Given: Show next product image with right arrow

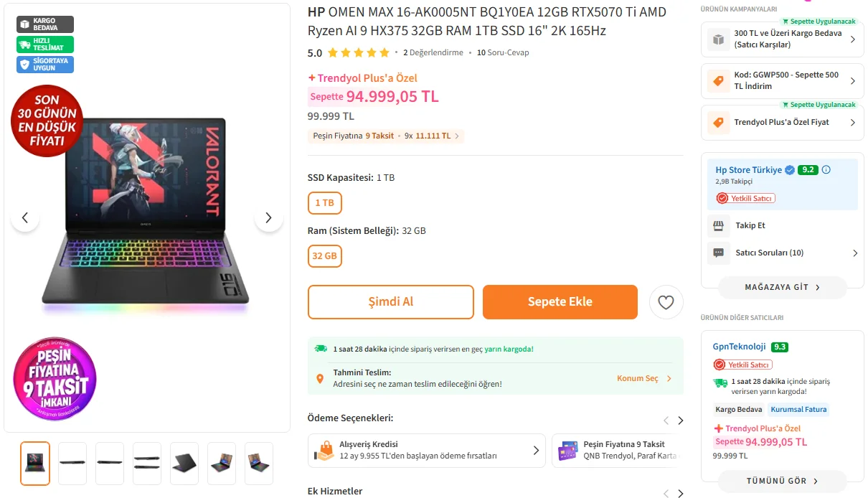Looking at the screenshot, I should click(x=268, y=217).
